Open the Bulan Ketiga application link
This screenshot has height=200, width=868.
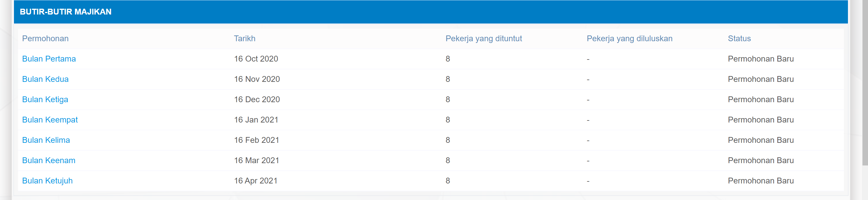(x=45, y=100)
